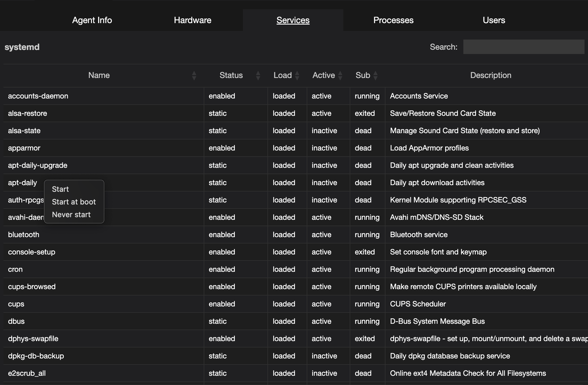The image size is (588, 385).
Task: Click 'D-Bus System Message Bus' description
Action: 437,321
